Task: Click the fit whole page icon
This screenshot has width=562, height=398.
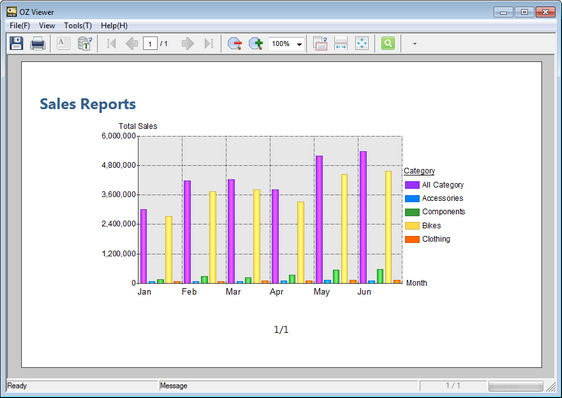Action: coord(362,43)
